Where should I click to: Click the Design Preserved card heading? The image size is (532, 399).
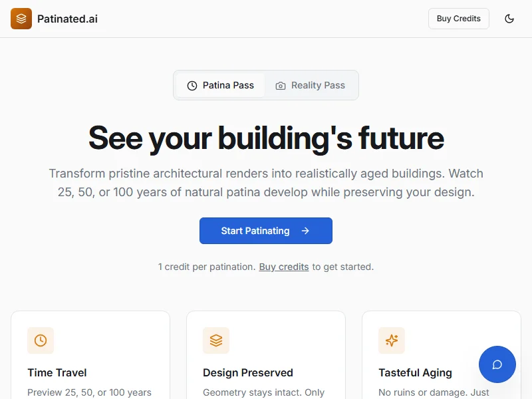(x=248, y=372)
